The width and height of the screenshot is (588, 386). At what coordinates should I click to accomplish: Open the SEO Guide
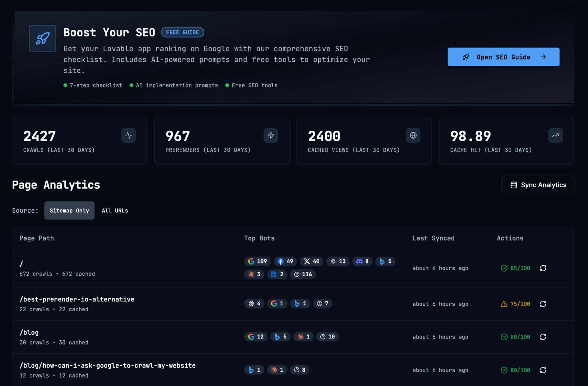(503, 57)
